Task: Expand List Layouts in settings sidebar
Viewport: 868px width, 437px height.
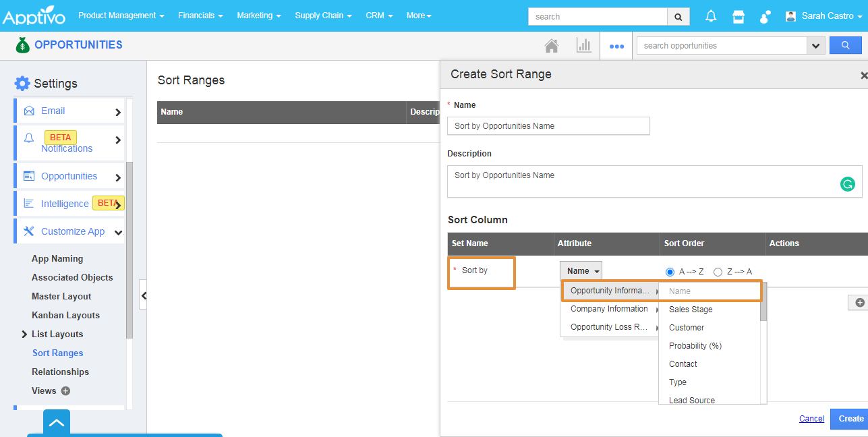Action: coord(25,334)
